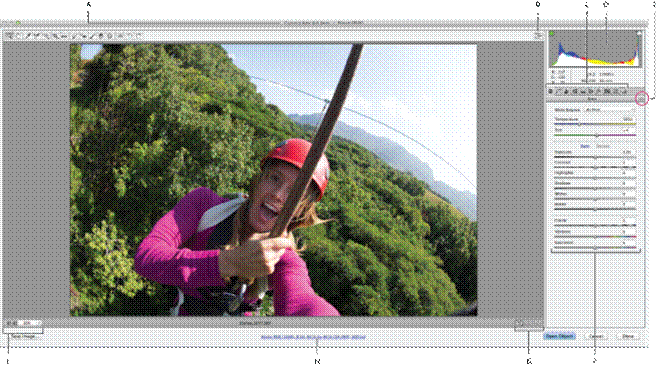The width and height of the screenshot is (657, 366).
Task: Click the Open Object button
Action: [559, 336]
